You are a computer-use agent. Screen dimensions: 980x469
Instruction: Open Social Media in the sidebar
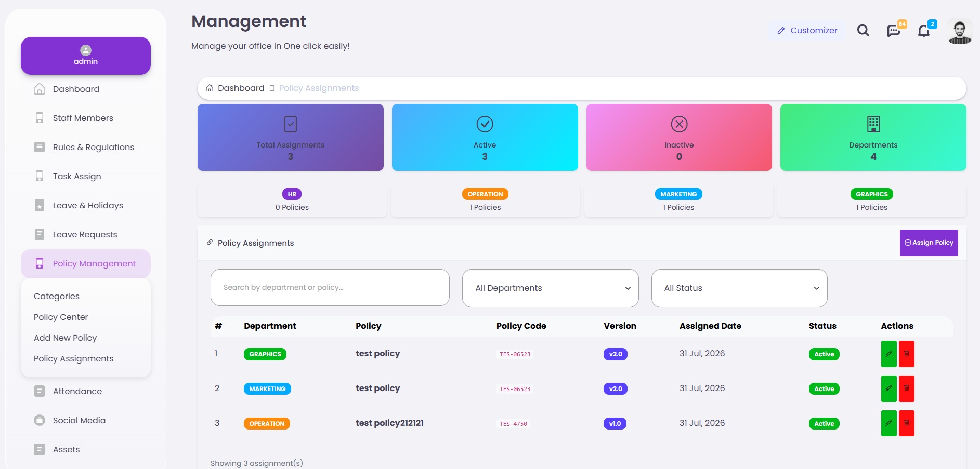point(86,421)
